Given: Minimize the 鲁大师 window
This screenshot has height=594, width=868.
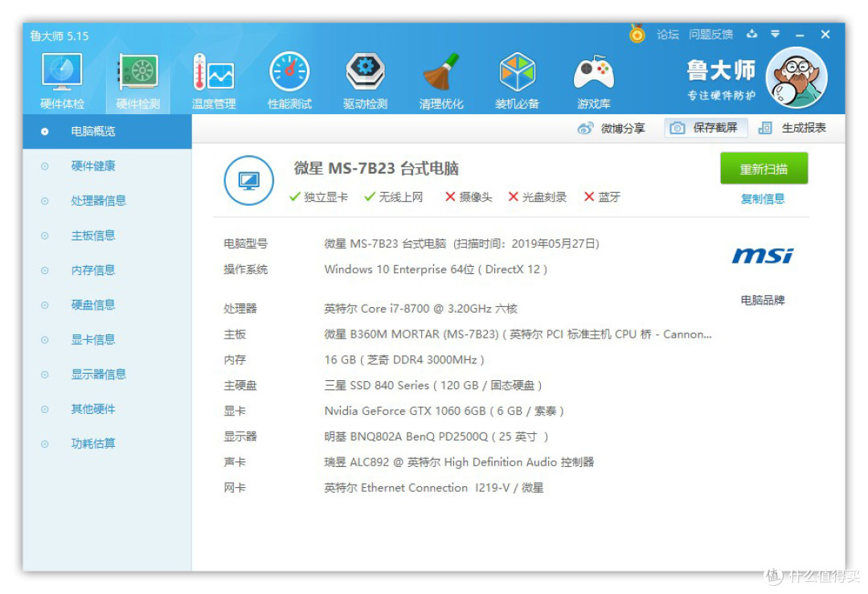Looking at the screenshot, I should (x=800, y=35).
